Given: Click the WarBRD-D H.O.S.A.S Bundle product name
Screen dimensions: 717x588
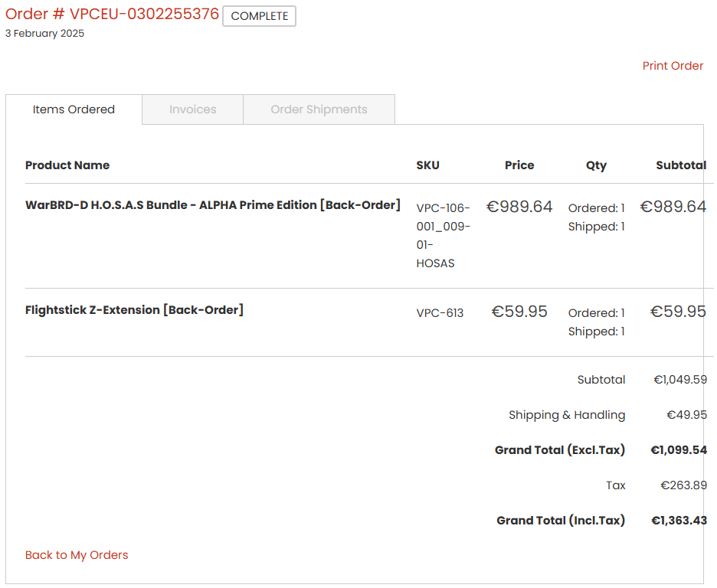Looking at the screenshot, I should (x=213, y=205).
